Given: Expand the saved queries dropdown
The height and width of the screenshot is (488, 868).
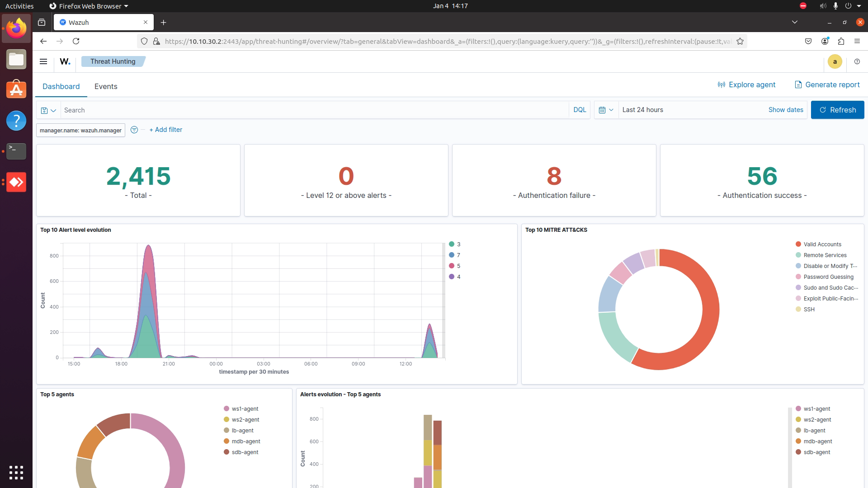Looking at the screenshot, I should click(x=48, y=110).
